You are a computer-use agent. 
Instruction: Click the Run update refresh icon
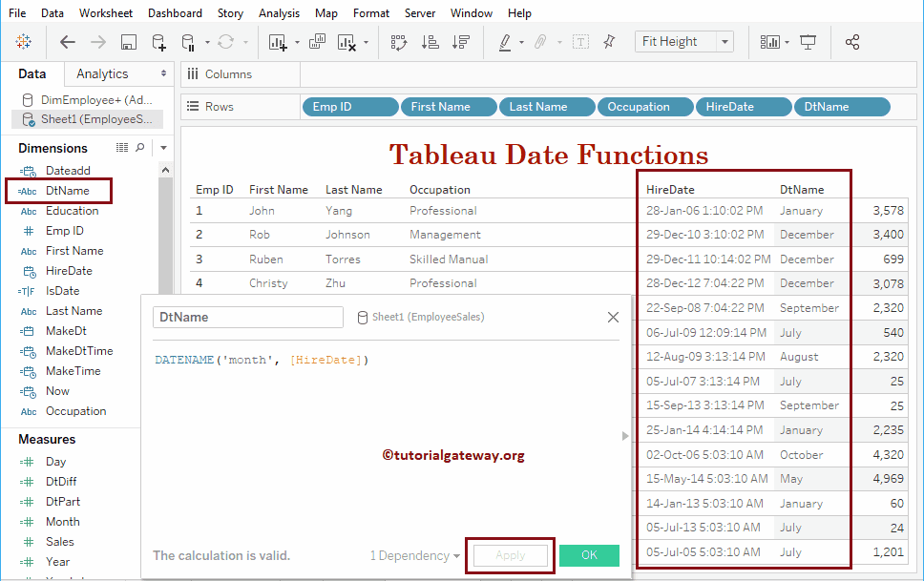coord(225,42)
